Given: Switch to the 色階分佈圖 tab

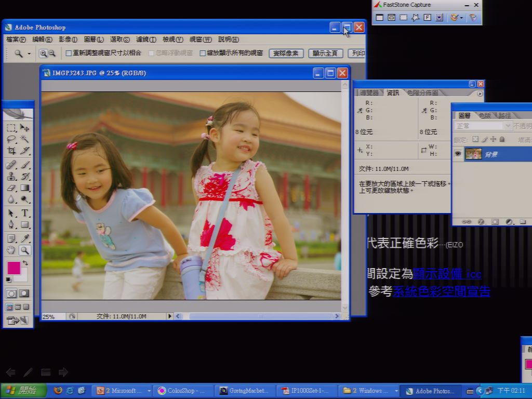Looking at the screenshot, I should click(422, 92).
